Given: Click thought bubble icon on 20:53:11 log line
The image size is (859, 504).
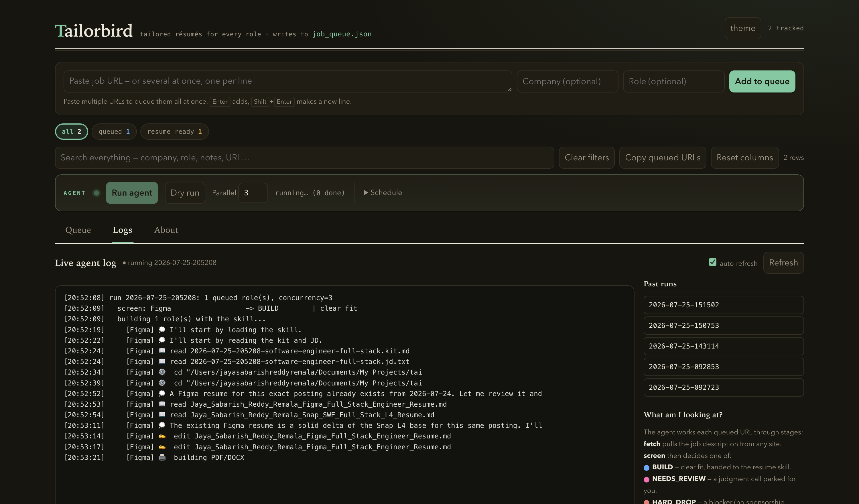Looking at the screenshot, I should pos(162,425).
